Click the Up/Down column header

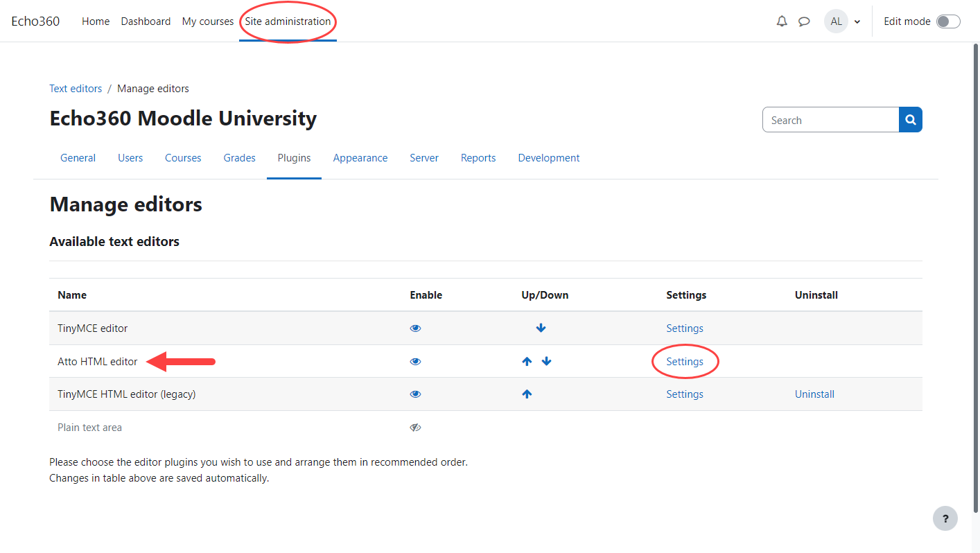click(545, 295)
